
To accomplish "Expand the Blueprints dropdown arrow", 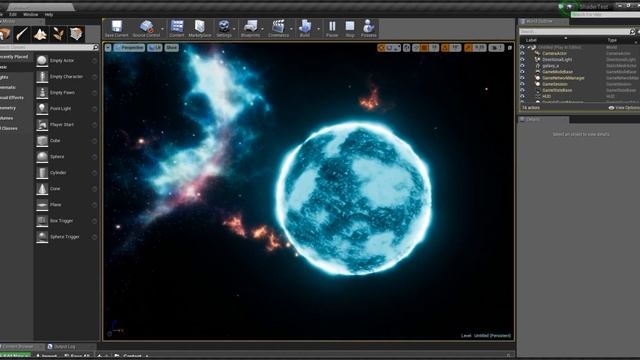I will tap(262, 29).
